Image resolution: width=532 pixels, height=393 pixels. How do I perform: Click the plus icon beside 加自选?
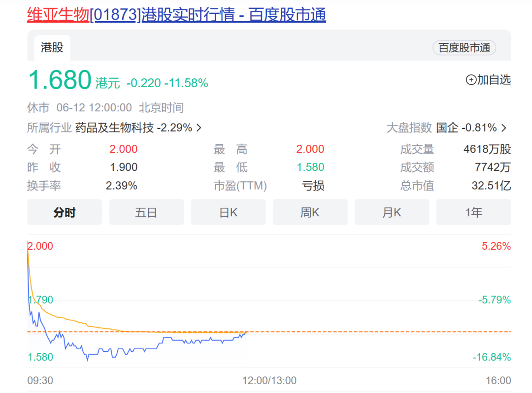[x=471, y=80]
